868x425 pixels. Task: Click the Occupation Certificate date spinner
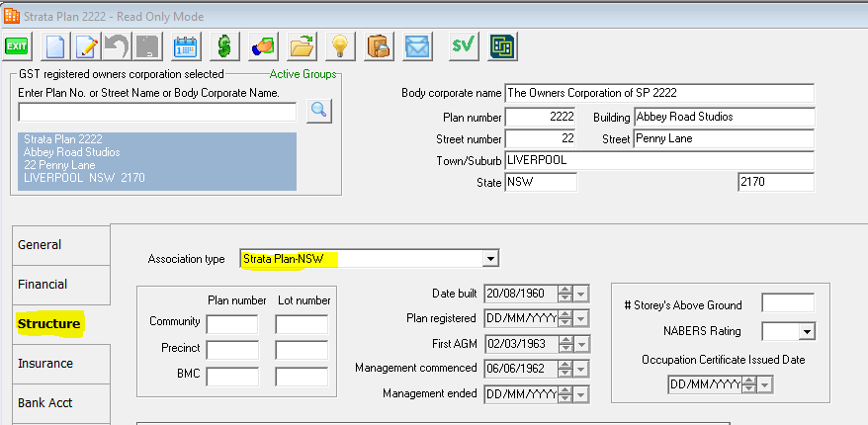click(749, 384)
